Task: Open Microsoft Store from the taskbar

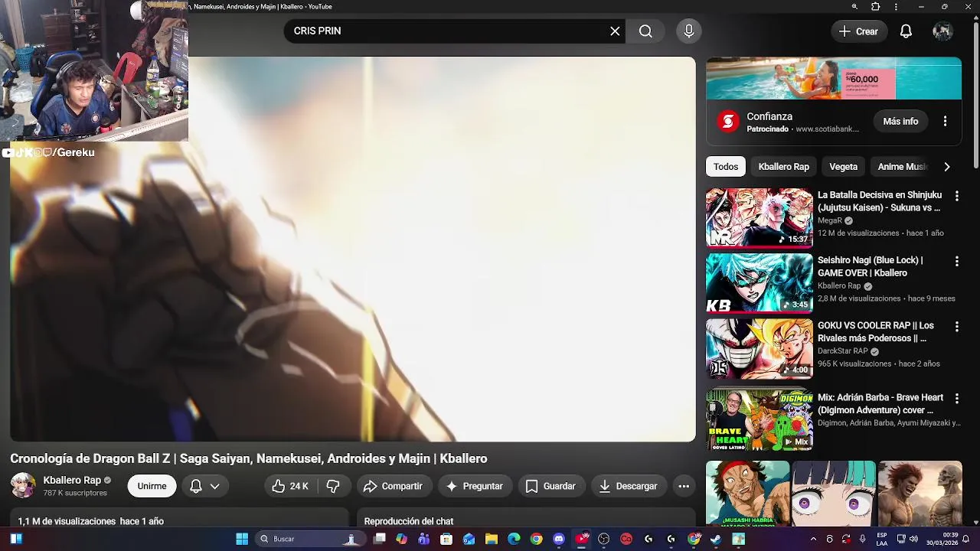Action: (446, 539)
